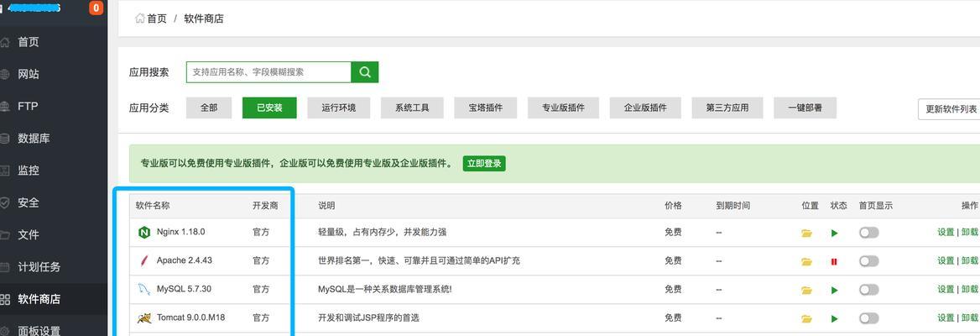
Task: Click the 首页 sidebar home icon
Action: coord(5,42)
